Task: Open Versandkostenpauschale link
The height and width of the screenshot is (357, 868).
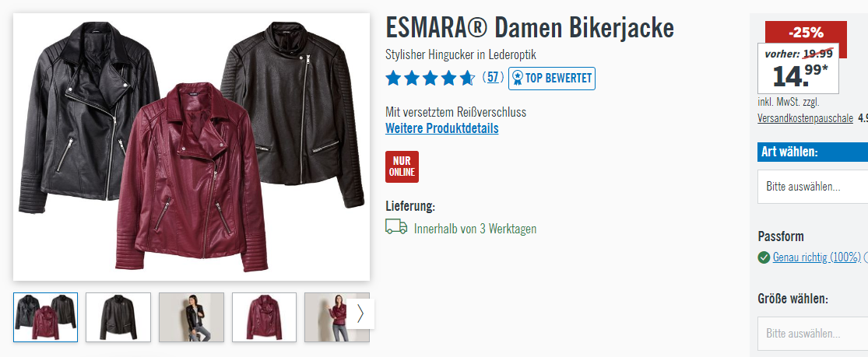Action: pyautogui.click(x=805, y=118)
